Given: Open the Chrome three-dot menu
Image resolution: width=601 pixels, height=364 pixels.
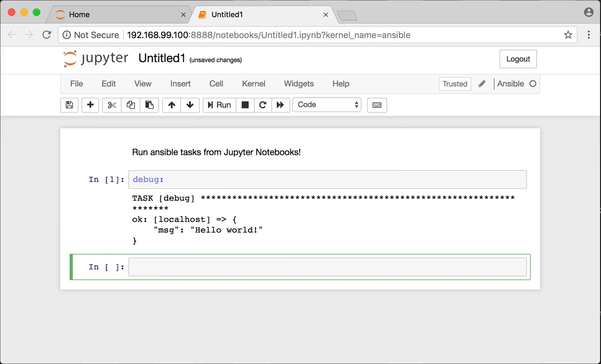Looking at the screenshot, I should pos(589,35).
